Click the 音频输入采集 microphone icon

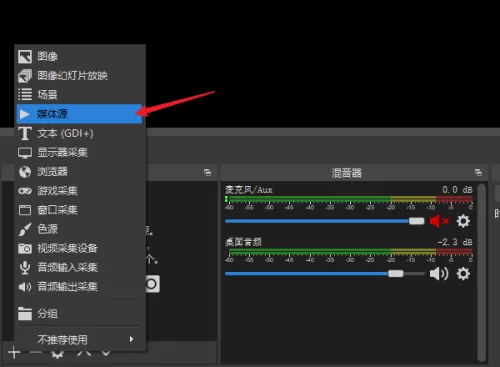[25, 268]
